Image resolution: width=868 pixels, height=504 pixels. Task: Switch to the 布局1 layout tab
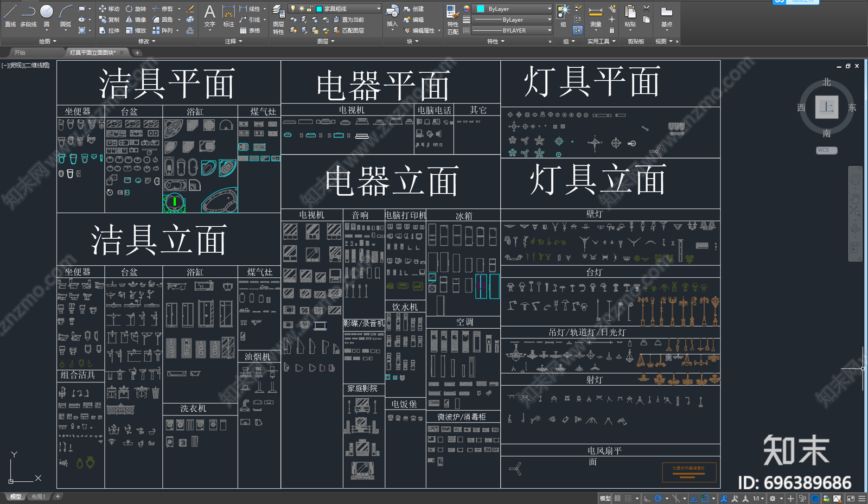click(x=37, y=496)
